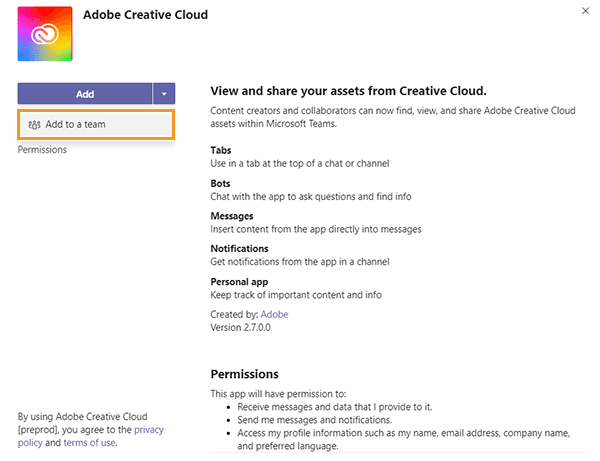Click the people icon beside Add to a team

pyautogui.click(x=34, y=125)
